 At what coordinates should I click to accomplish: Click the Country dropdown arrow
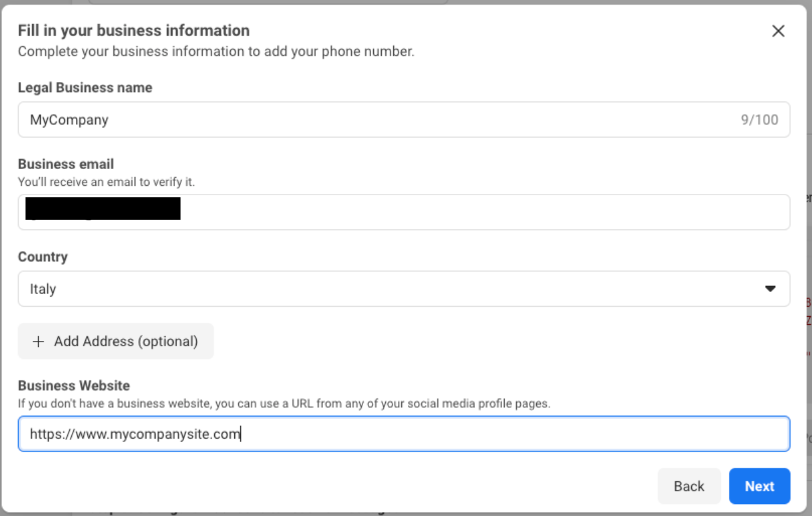click(x=770, y=289)
